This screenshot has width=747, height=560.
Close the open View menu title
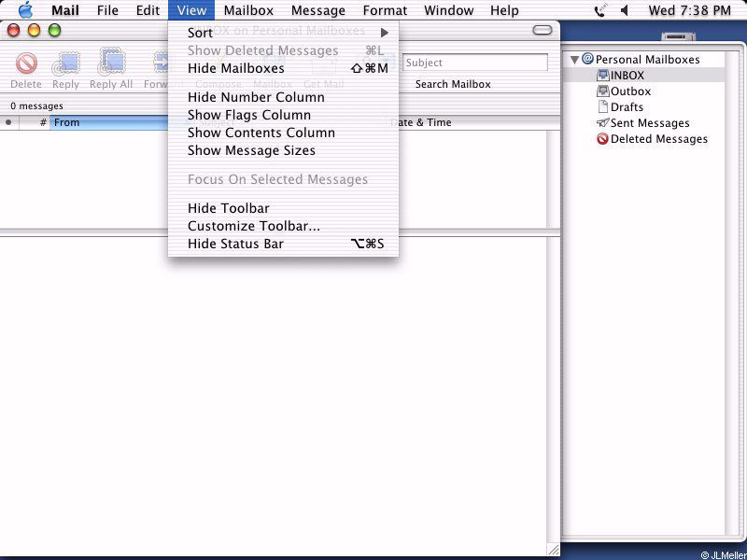[191, 10]
